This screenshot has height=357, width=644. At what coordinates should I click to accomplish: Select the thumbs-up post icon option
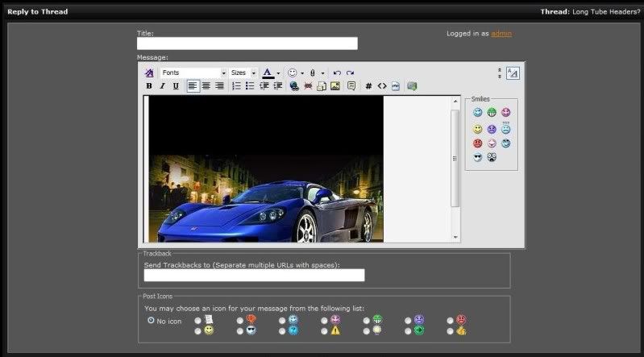(x=451, y=330)
